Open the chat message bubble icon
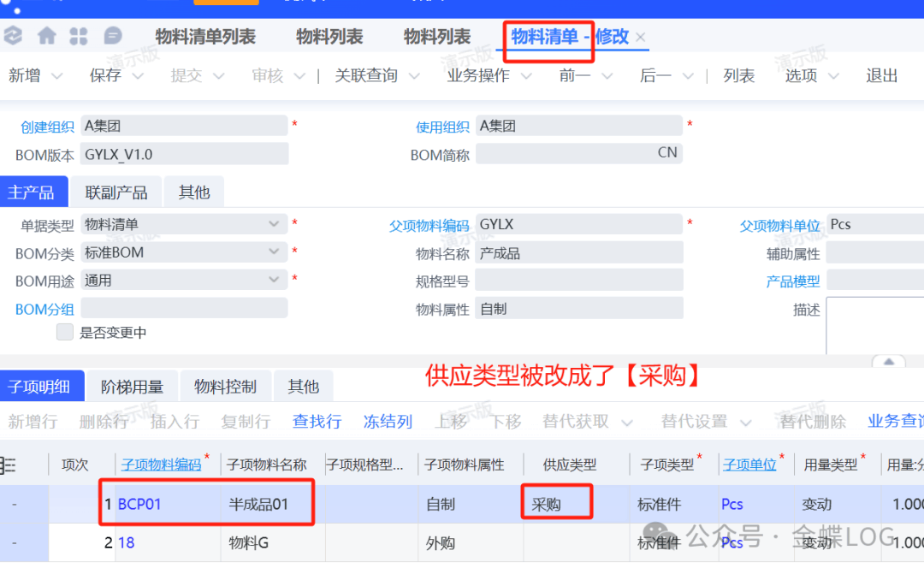Image resolution: width=924 pixels, height=574 pixels. [x=112, y=36]
